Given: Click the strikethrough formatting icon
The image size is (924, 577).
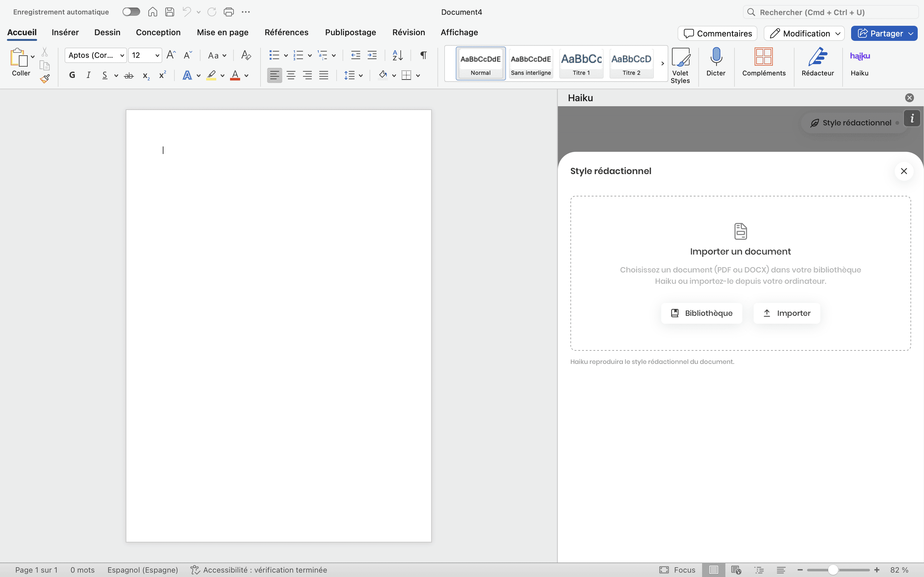Looking at the screenshot, I should pos(129,75).
